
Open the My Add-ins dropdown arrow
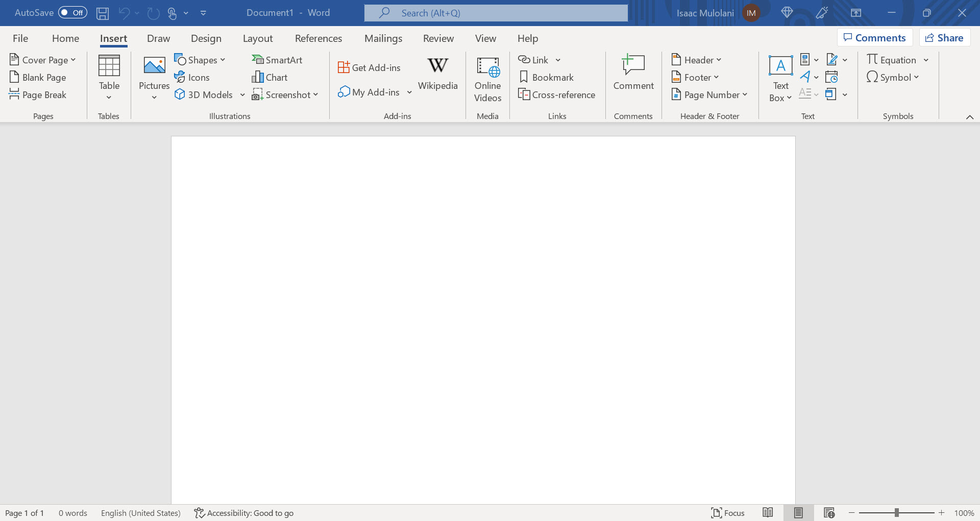(409, 92)
